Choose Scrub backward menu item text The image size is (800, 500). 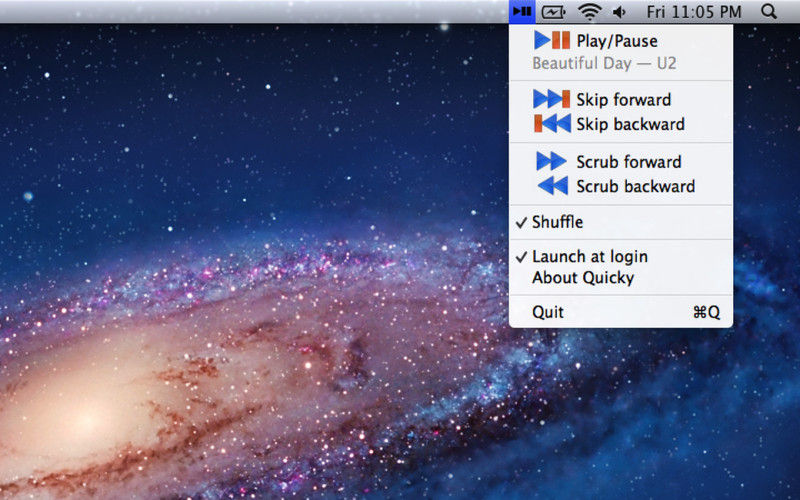coord(636,186)
